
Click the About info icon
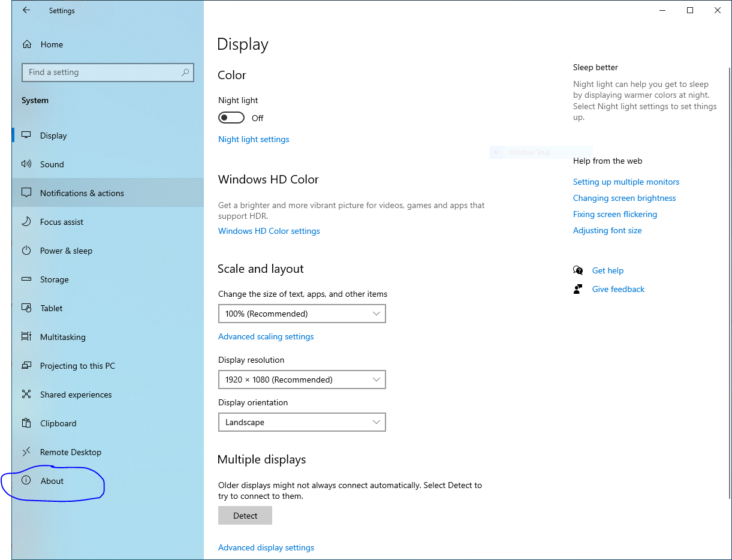[26, 481]
